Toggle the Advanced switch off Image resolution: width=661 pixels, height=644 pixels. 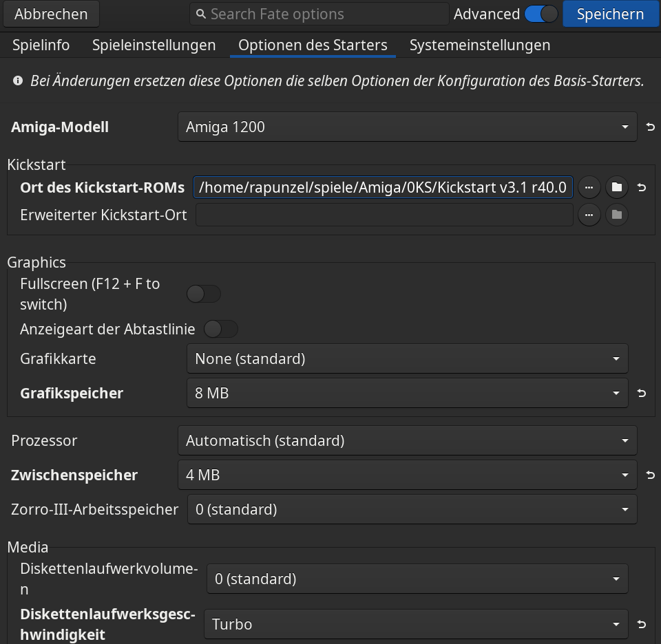tap(541, 14)
